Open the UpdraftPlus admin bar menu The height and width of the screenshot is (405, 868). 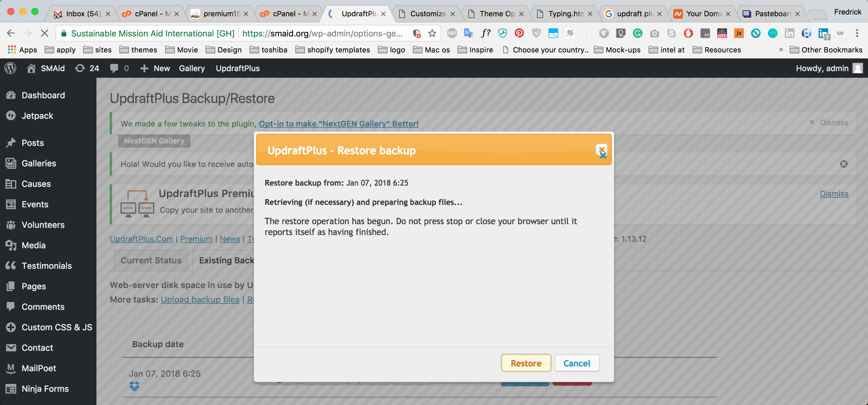click(237, 68)
